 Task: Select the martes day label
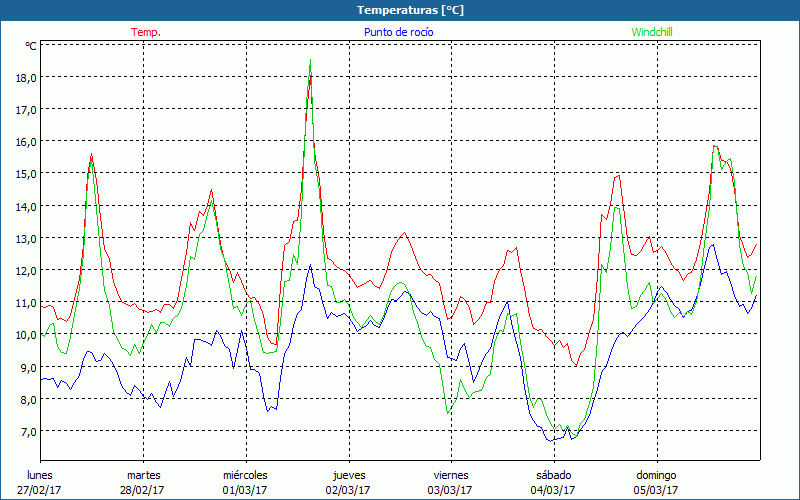point(143,474)
